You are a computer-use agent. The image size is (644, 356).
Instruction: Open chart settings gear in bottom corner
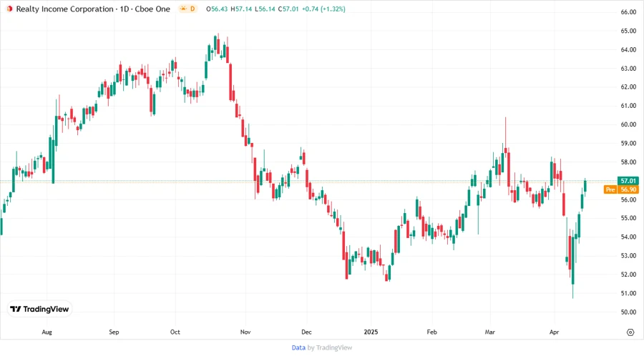coord(630,332)
